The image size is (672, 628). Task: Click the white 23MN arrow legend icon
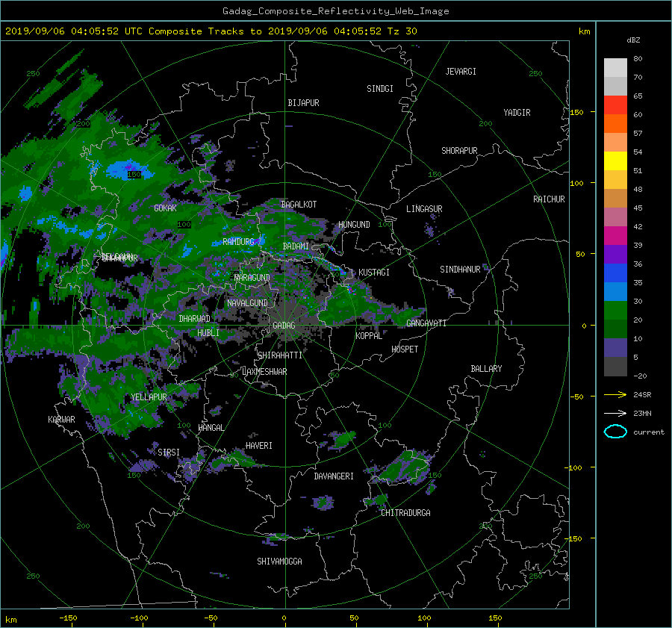615,413
